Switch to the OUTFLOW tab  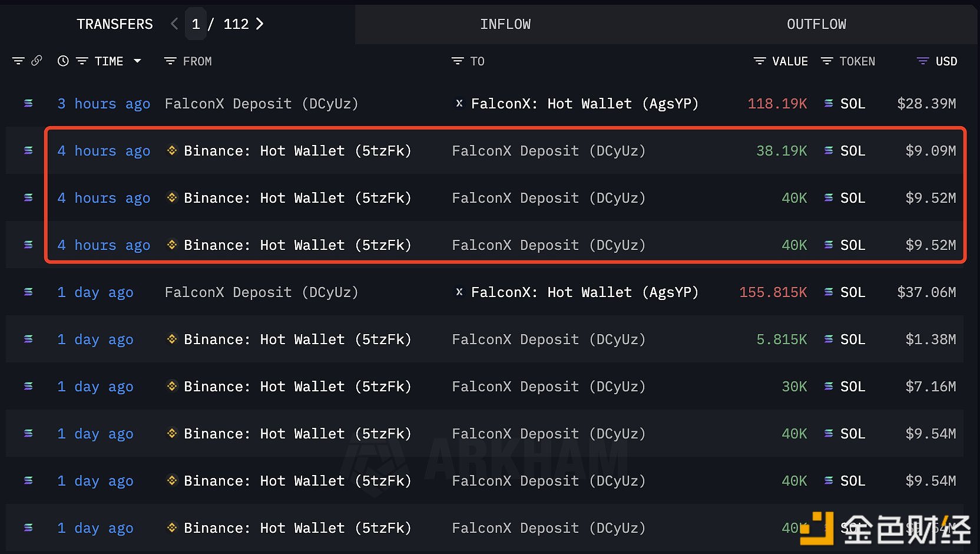point(816,24)
